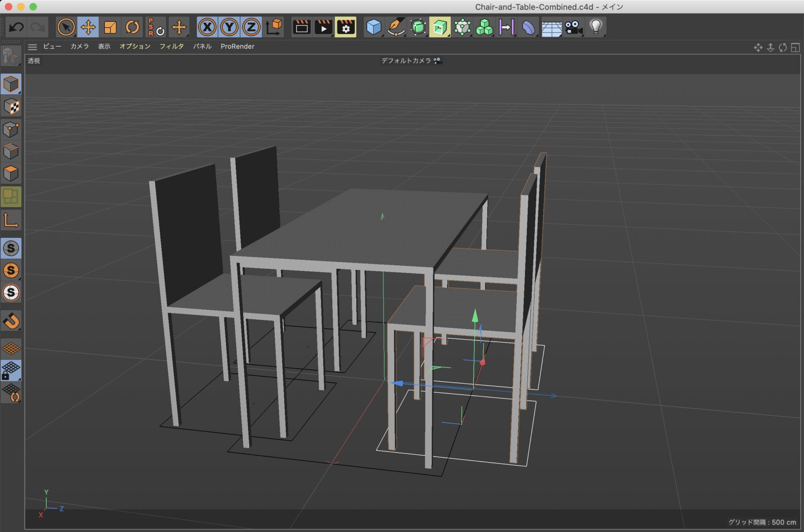The image size is (804, 532).
Task: Toggle viewport maximize icon at top right
Action: point(795,48)
